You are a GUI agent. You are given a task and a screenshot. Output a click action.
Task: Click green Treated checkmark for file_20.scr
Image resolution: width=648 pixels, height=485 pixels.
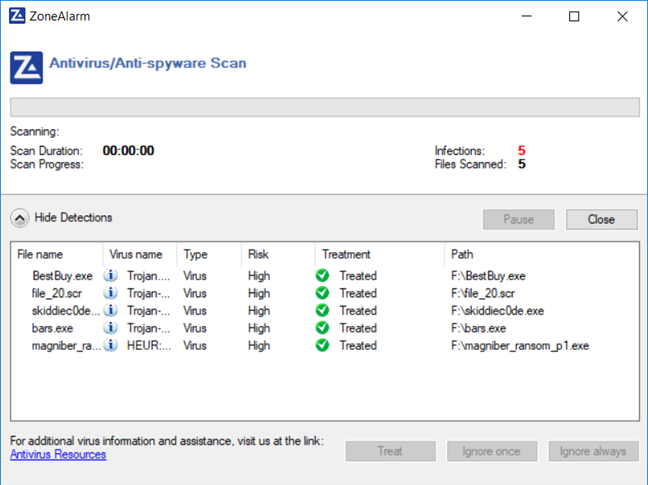[322, 293]
